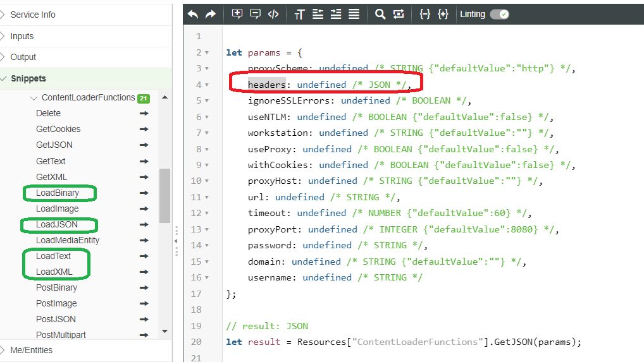The width and height of the screenshot is (644, 362).
Task: Click the remove comment icon
Action: 255,14
